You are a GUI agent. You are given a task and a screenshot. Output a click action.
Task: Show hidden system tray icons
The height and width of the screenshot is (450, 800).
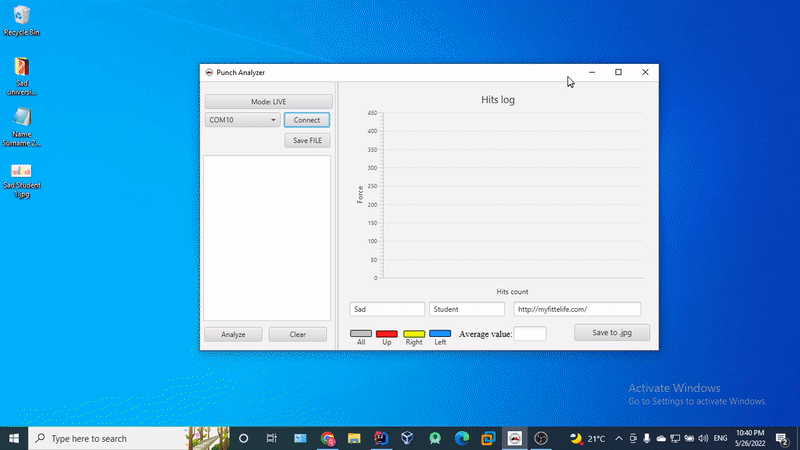619,438
